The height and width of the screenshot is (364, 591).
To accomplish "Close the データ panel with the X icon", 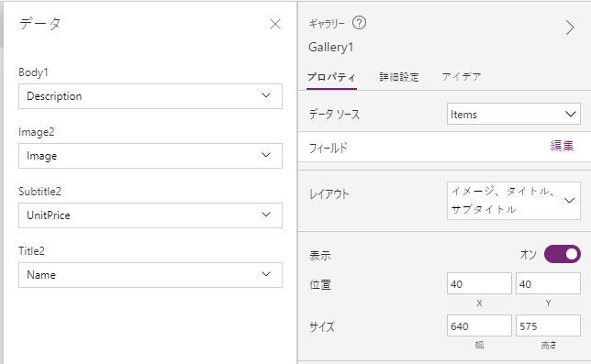I will [x=275, y=24].
